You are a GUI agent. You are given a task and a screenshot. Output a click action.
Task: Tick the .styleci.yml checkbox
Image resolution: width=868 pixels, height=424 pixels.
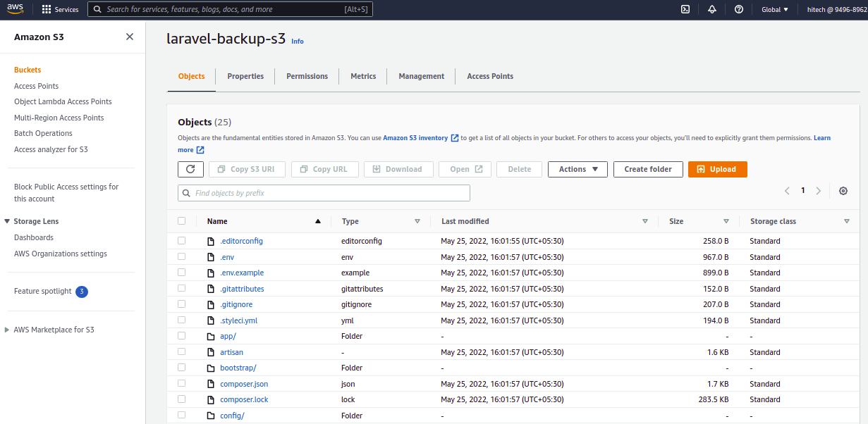click(182, 320)
